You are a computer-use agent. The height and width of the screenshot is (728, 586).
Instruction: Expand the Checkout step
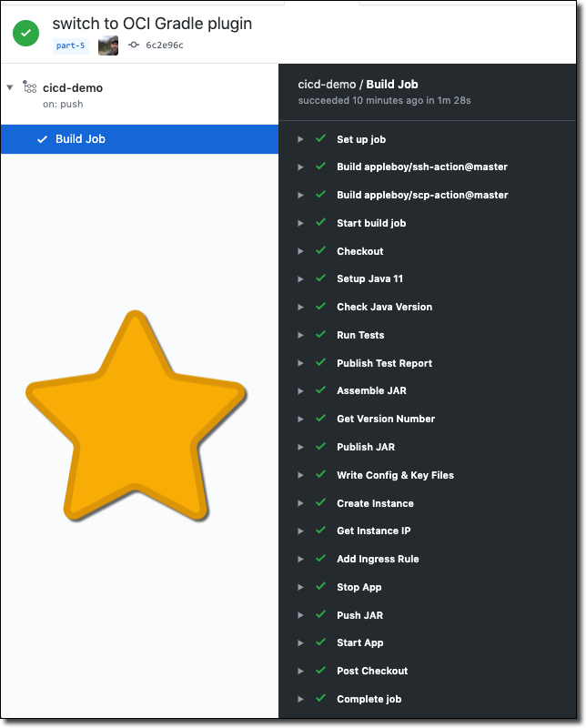pos(299,251)
